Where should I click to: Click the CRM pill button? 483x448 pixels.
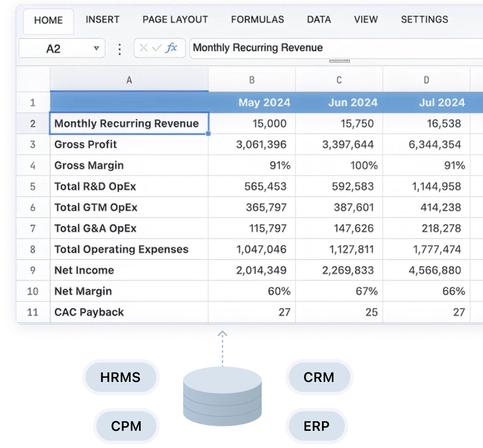pyautogui.click(x=319, y=377)
